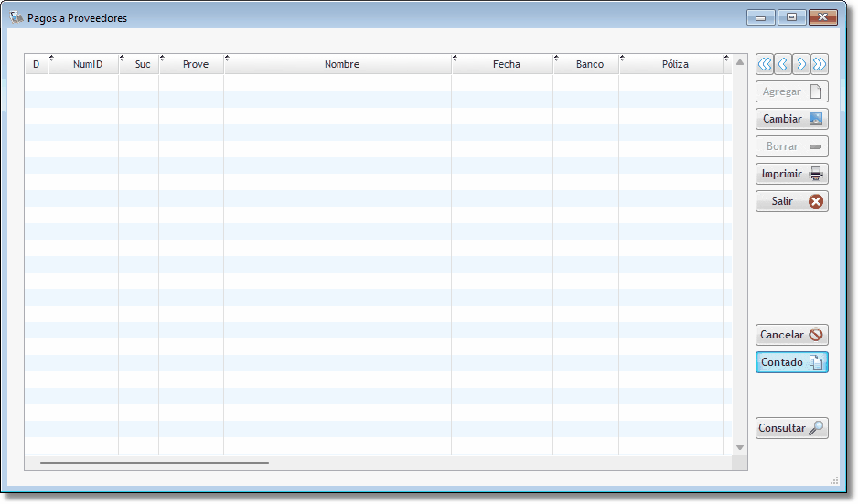The image size is (858, 504).
Task: Click the vertical scrollbar down arrow
Action: (x=740, y=447)
